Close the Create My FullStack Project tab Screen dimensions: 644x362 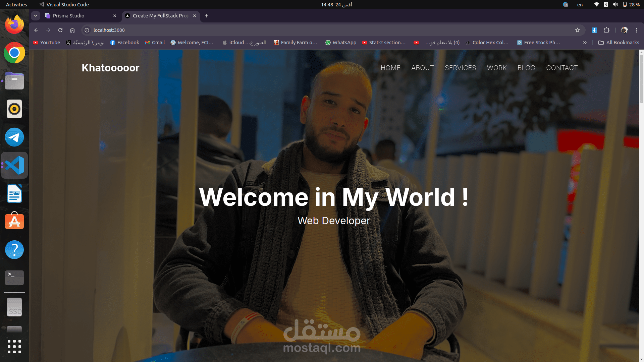point(195,16)
